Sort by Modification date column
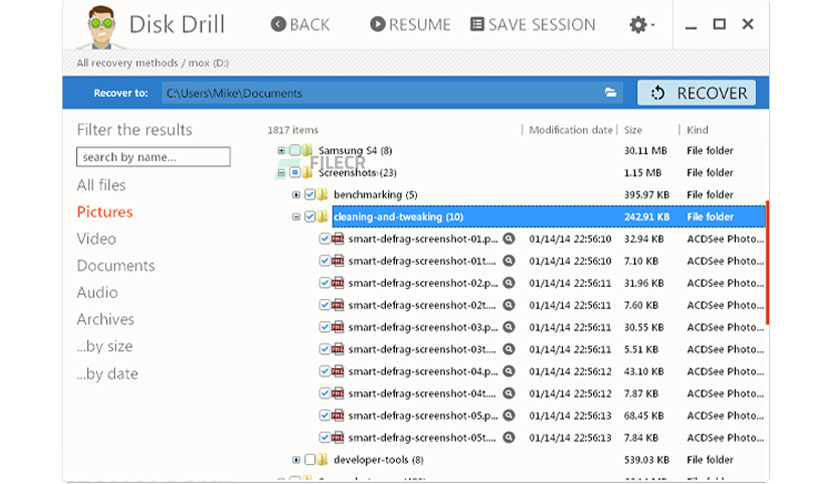836x484 pixels. (x=570, y=130)
